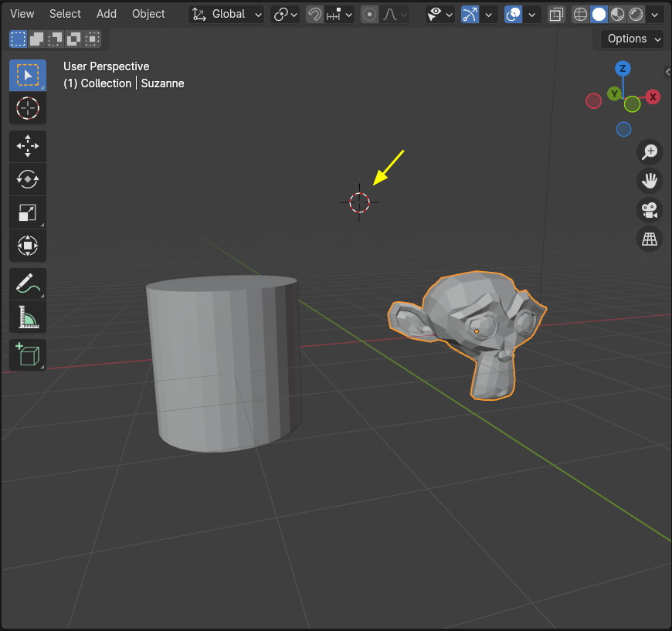The width and height of the screenshot is (672, 631).
Task: Open Global transform orientation dropdown
Action: [x=226, y=15]
